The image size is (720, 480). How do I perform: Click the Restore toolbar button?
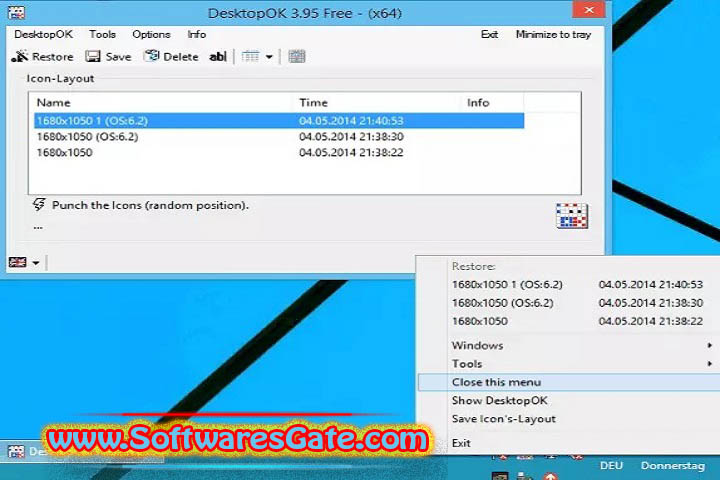pos(42,56)
